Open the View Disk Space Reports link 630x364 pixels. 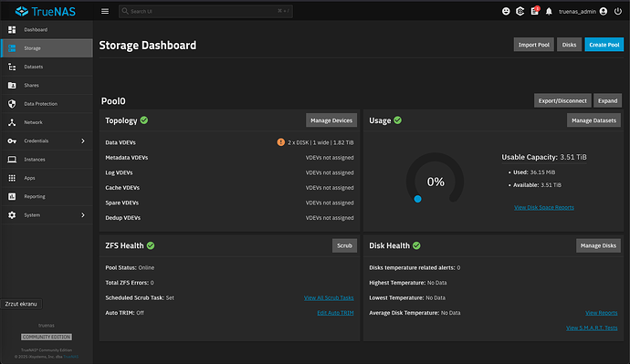(543, 207)
